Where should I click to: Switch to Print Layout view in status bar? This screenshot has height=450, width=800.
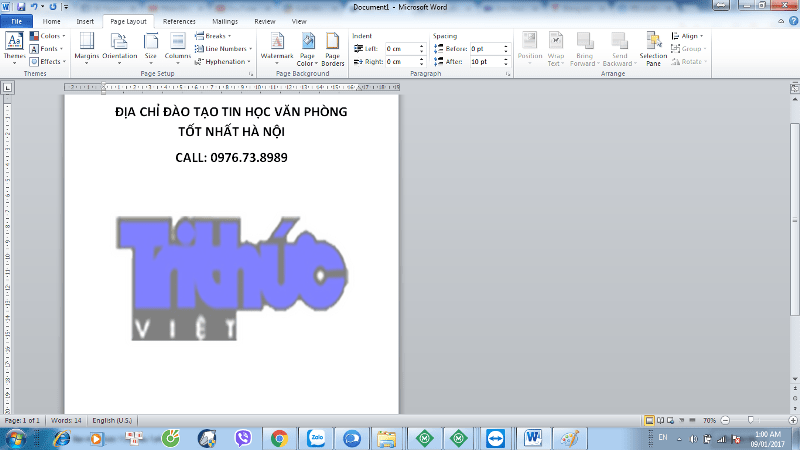[x=649, y=420]
